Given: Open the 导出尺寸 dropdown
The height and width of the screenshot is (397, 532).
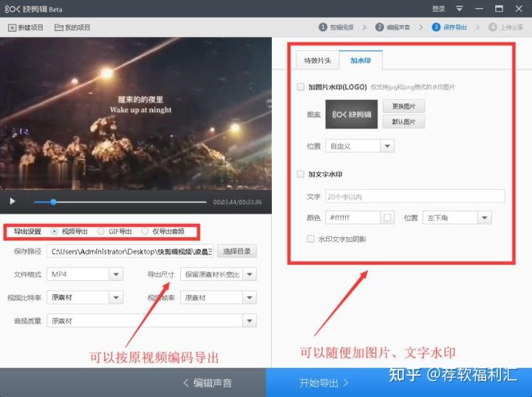Looking at the screenshot, I should tap(250, 274).
